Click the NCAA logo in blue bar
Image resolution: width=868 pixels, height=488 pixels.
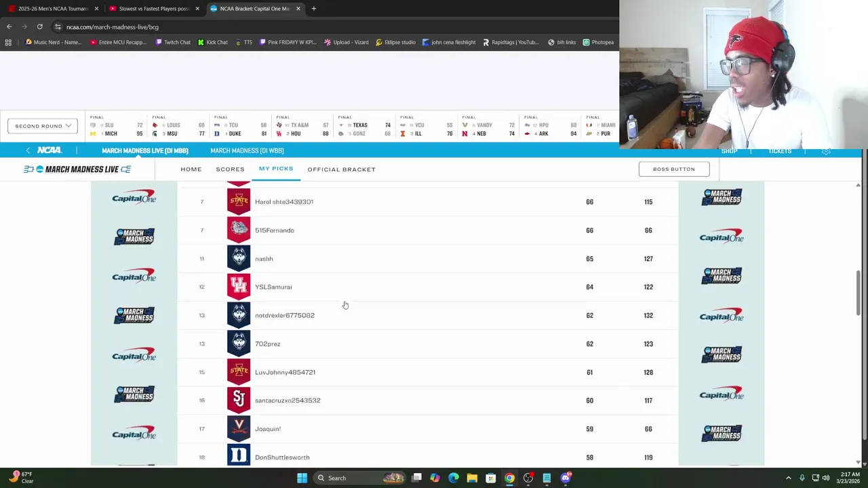(49, 150)
